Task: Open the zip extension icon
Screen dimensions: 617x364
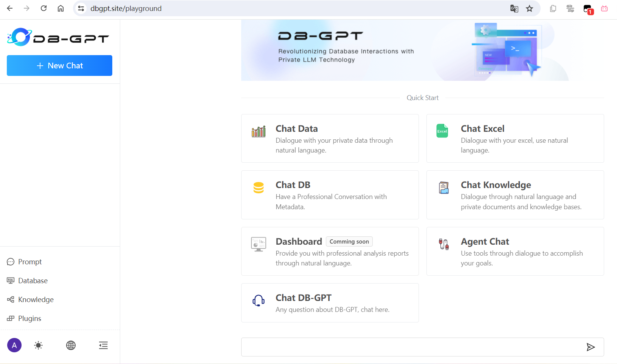Action: coord(570,8)
